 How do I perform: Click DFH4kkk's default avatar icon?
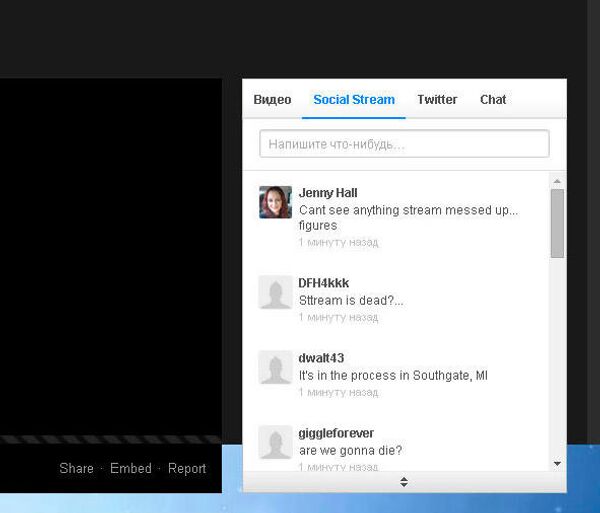(x=275, y=292)
